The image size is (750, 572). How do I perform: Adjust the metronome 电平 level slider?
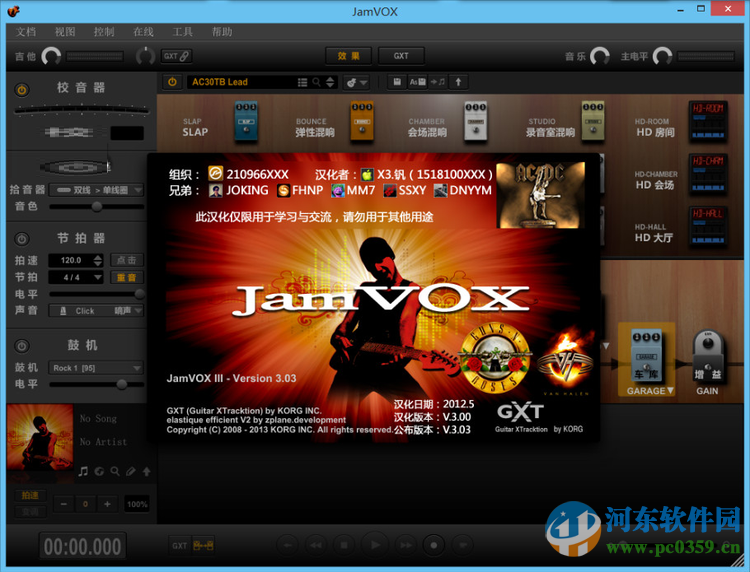pyautogui.click(x=96, y=294)
